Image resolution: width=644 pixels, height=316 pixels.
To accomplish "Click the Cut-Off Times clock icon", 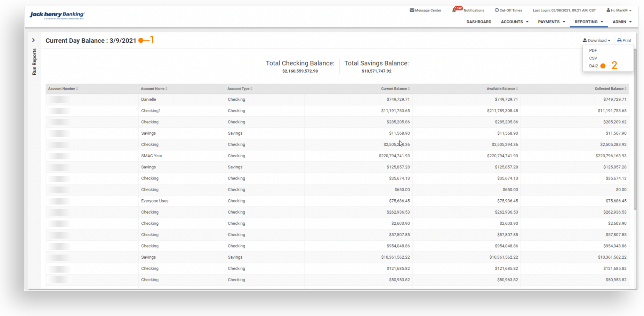I will [497, 10].
